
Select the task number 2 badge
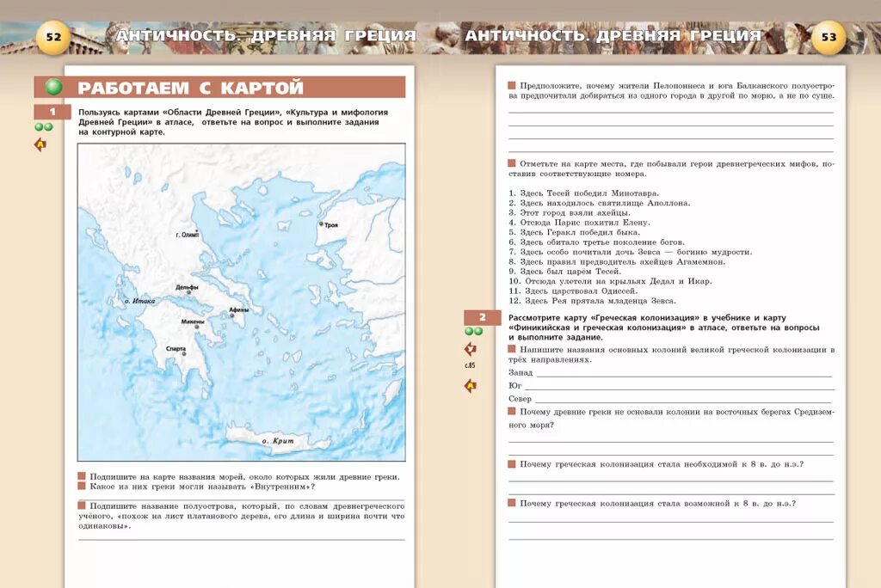pyautogui.click(x=482, y=317)
